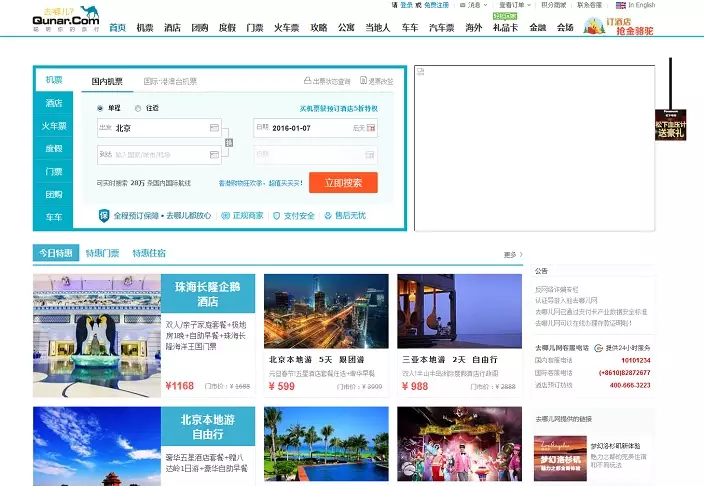Viewport: 704px width, 486px height.
Task: Open the calendar icon in the departure date field
Action: [x=372, y=128]
